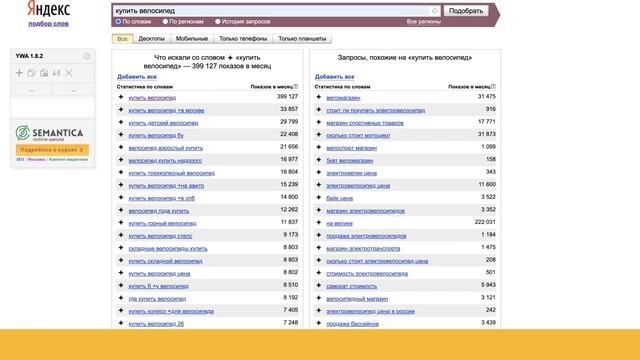Add 'купить горный велосипед' with the plus icon
This screenshot has height=360, width=640.
click(x=121, y=223)
